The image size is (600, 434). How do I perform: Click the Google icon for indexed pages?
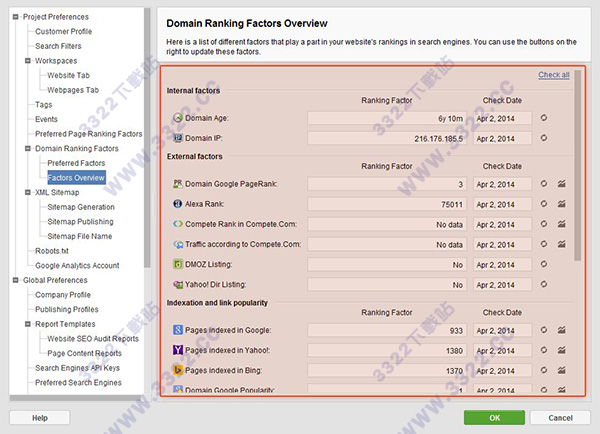(x=178, y=330)
